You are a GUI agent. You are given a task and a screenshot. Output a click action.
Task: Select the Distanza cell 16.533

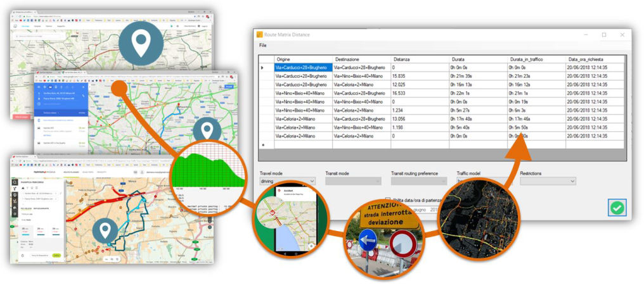click(x=420, y=93)
